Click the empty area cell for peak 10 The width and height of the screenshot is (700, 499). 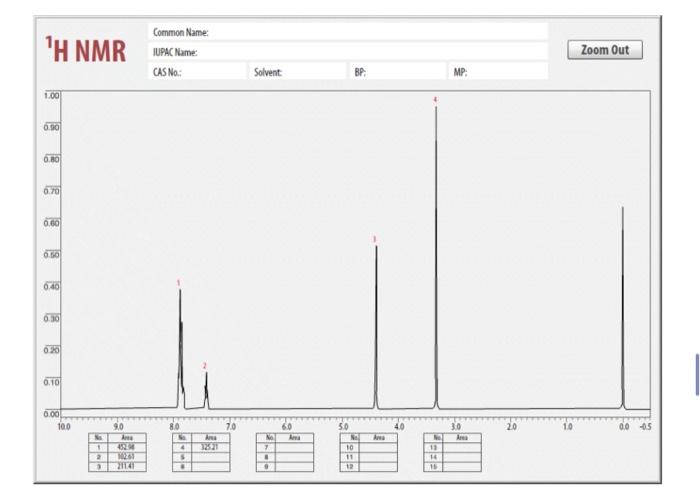click(x=379, y=447)
